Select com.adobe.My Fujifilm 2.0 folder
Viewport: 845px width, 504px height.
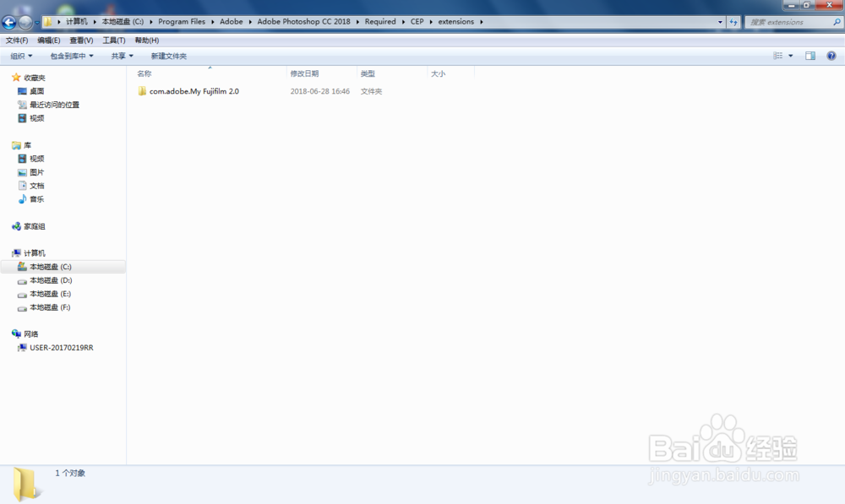194,91
